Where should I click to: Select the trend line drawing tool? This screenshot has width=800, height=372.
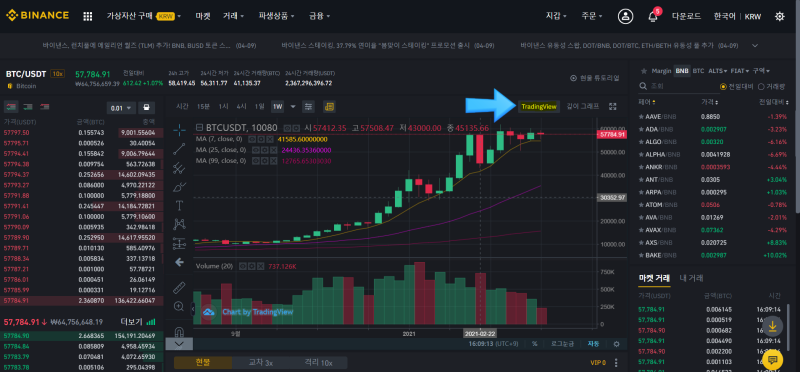(x=179, y=148)
